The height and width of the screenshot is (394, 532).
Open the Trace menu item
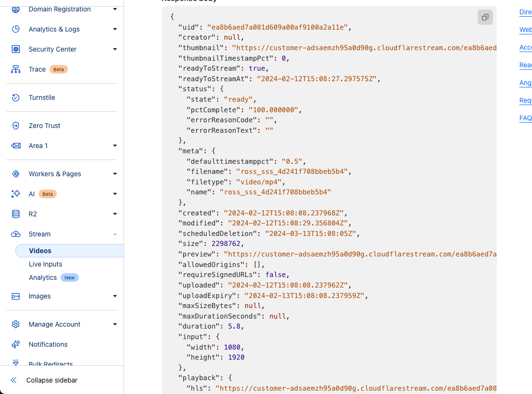[x=37, y=69]
